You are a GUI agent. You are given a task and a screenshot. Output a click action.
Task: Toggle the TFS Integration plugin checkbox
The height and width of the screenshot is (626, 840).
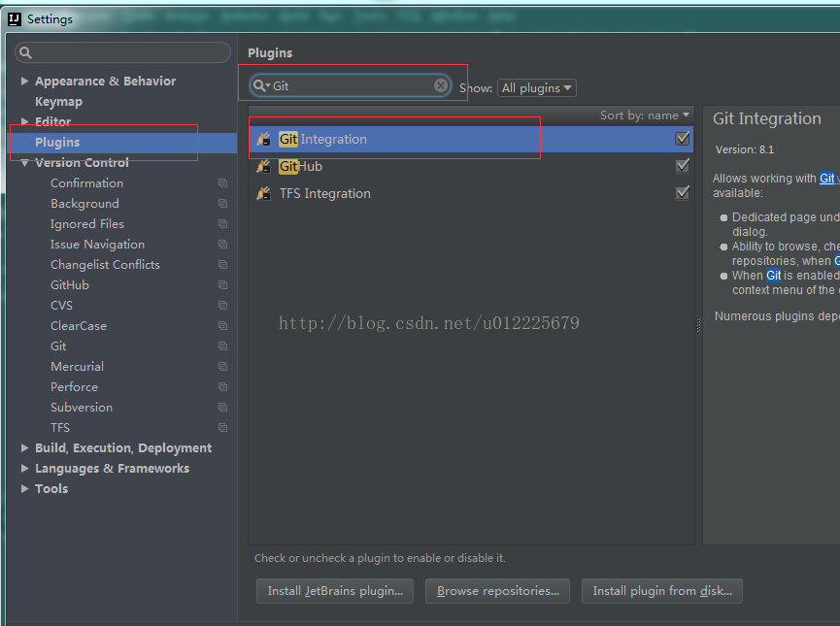coord(682,192)
